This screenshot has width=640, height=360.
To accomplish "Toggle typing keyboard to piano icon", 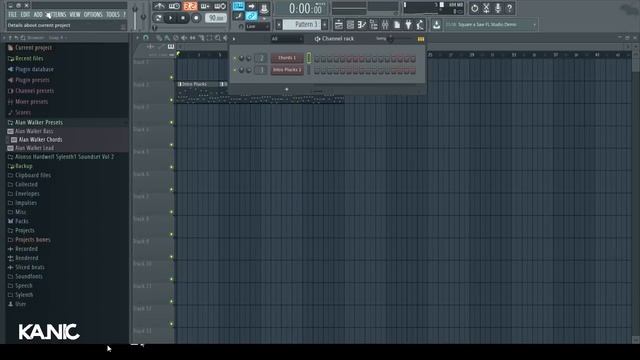I will click(x=238, y=6).
